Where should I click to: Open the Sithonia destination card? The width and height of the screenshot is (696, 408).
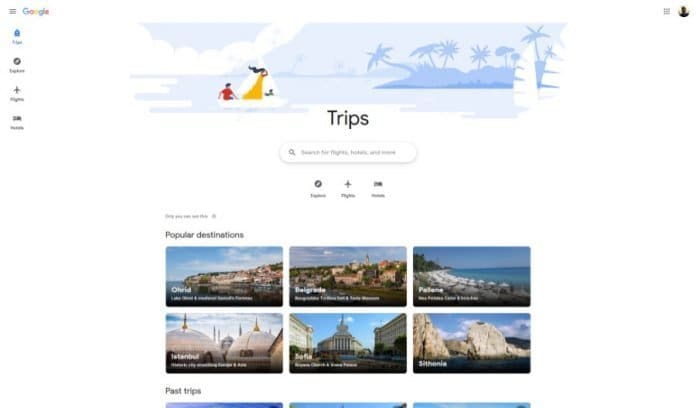coord(472,343)
